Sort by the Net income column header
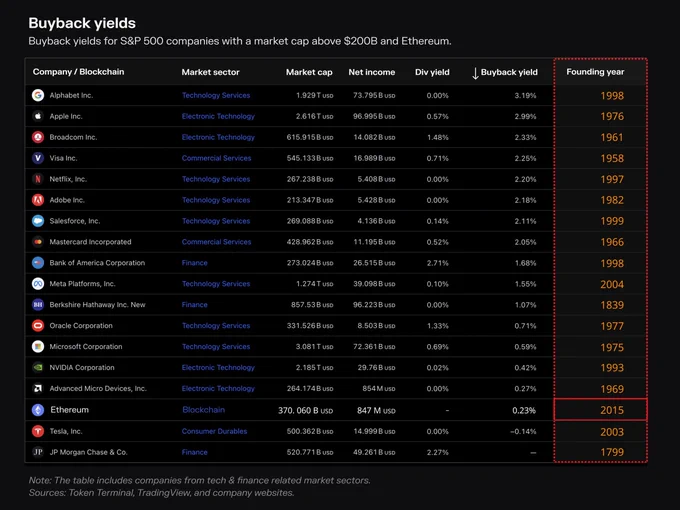This screenshot has width=680, height=510. (372, 72)
